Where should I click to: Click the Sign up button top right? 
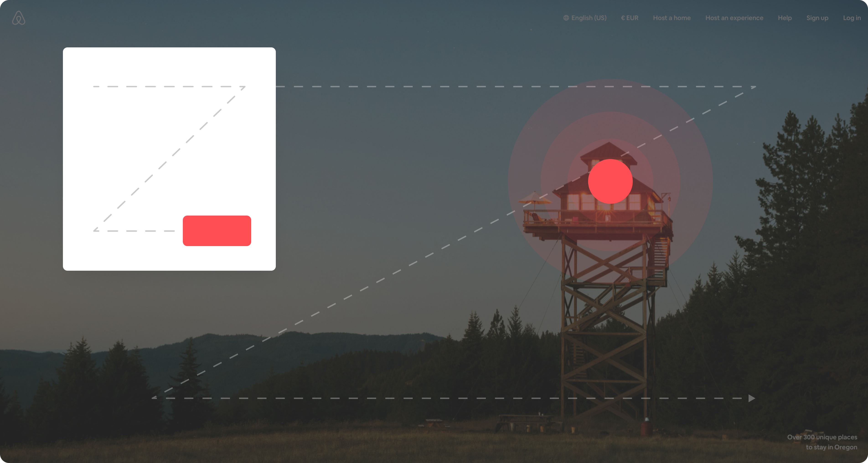click(817, 17)
